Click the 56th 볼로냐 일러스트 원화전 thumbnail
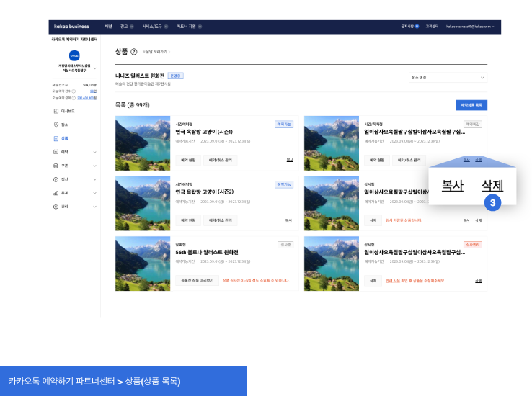The width and height of the screenshot is (532, 396). point(143,263)
